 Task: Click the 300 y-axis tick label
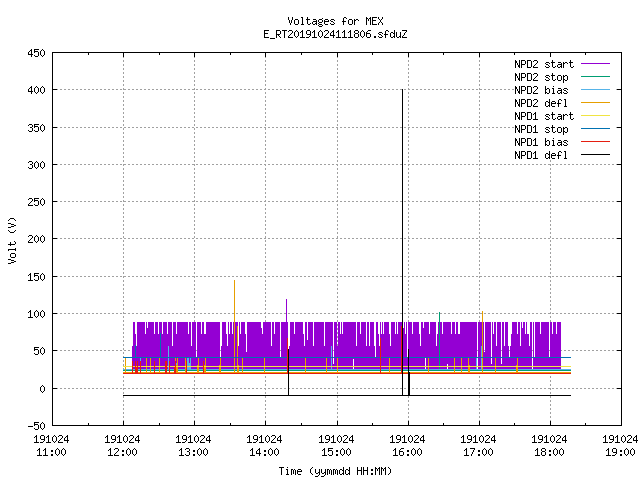[x=36, y=165]
